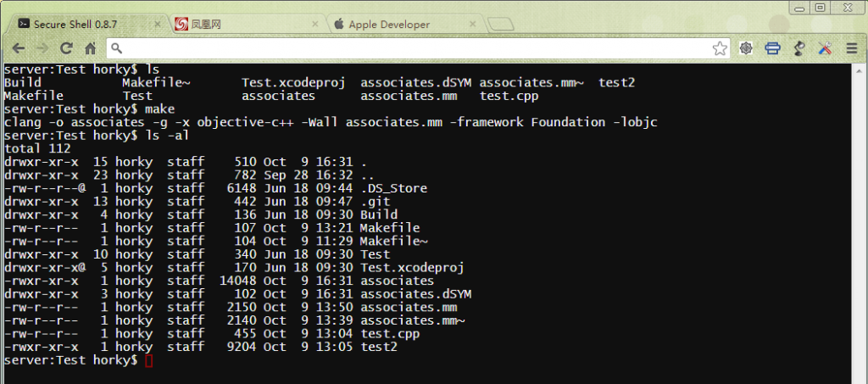The height and width of the screenshot is (384, 868).
Task: Bookmark page with the star icon
Action: pyautogui.click(x=720, y=48)
